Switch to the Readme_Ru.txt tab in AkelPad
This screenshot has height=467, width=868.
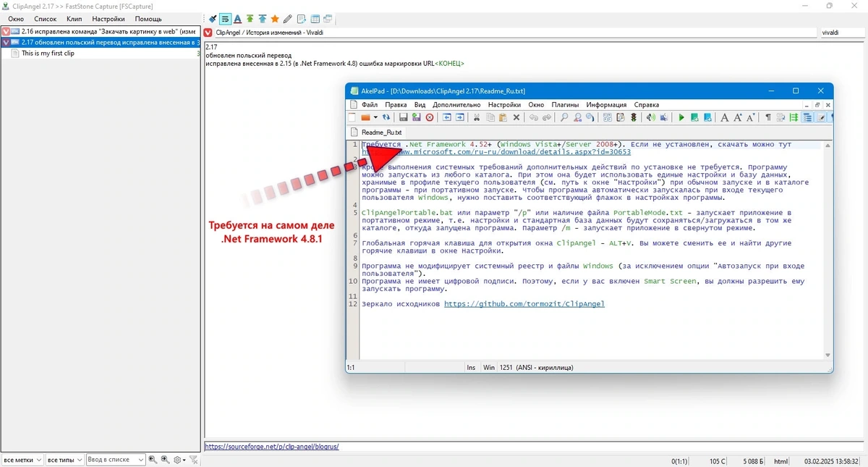[x=376, y=132]
